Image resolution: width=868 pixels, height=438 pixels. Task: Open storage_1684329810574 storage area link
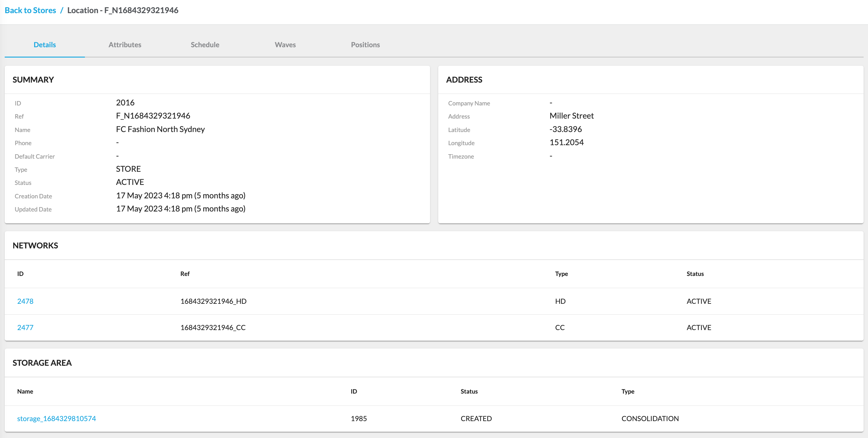57,418
